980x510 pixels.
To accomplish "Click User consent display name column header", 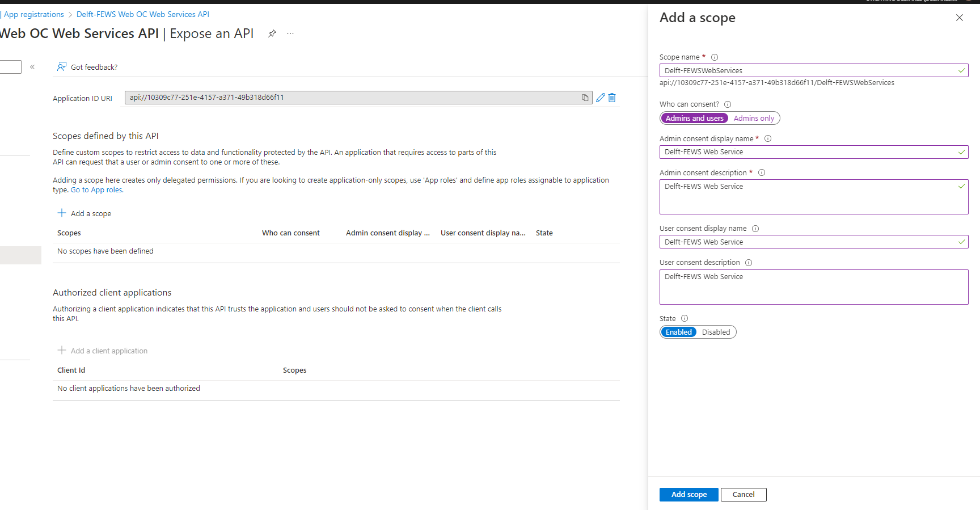I will [x=483, y=233].
